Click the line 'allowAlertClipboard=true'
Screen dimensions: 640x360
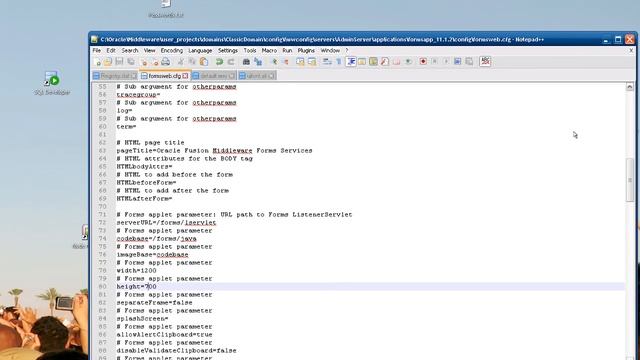pyautogui.click(x=164, y=335)
